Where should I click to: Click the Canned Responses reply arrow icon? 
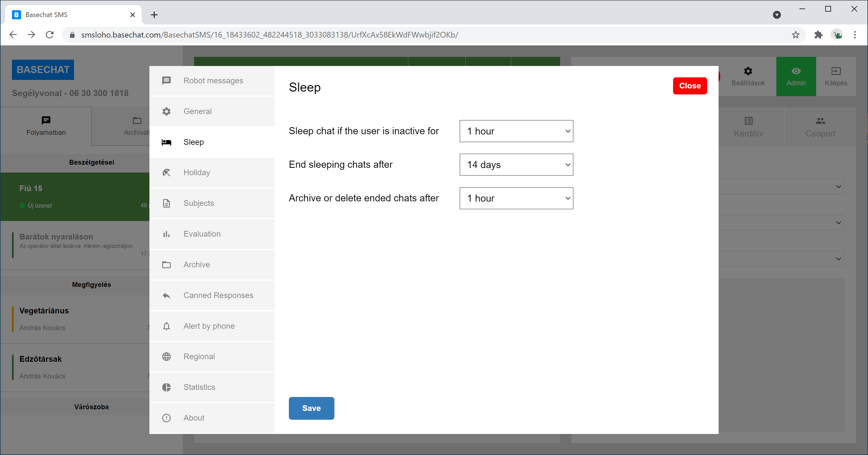166,295
